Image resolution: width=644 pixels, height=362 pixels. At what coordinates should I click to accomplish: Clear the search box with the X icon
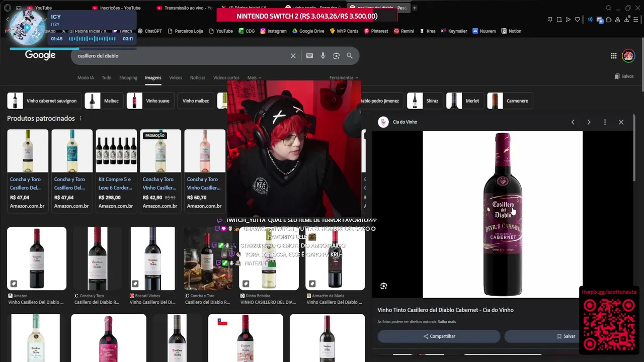coord(293,56)
